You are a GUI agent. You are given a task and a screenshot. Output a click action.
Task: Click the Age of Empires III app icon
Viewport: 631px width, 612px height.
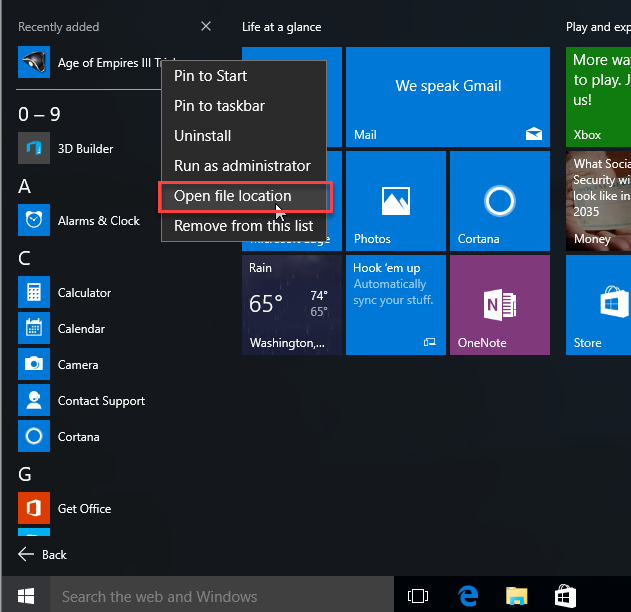34,62
